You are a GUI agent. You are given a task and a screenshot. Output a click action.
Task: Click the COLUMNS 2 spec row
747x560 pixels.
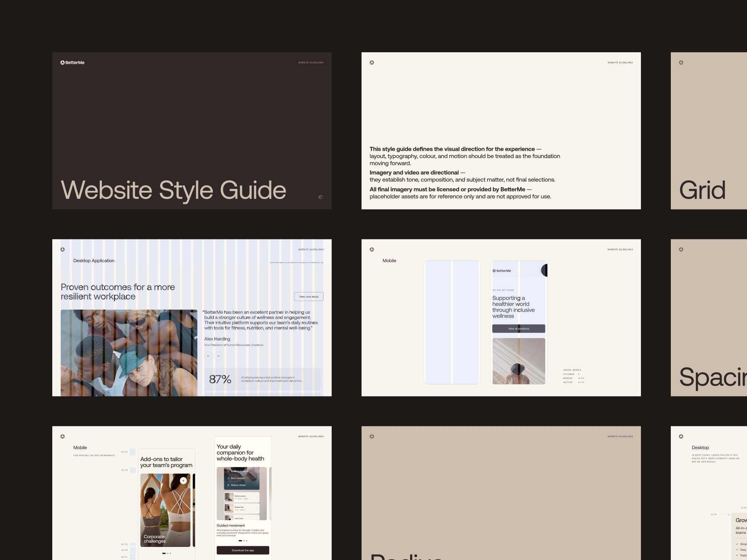tap(571, 374)
